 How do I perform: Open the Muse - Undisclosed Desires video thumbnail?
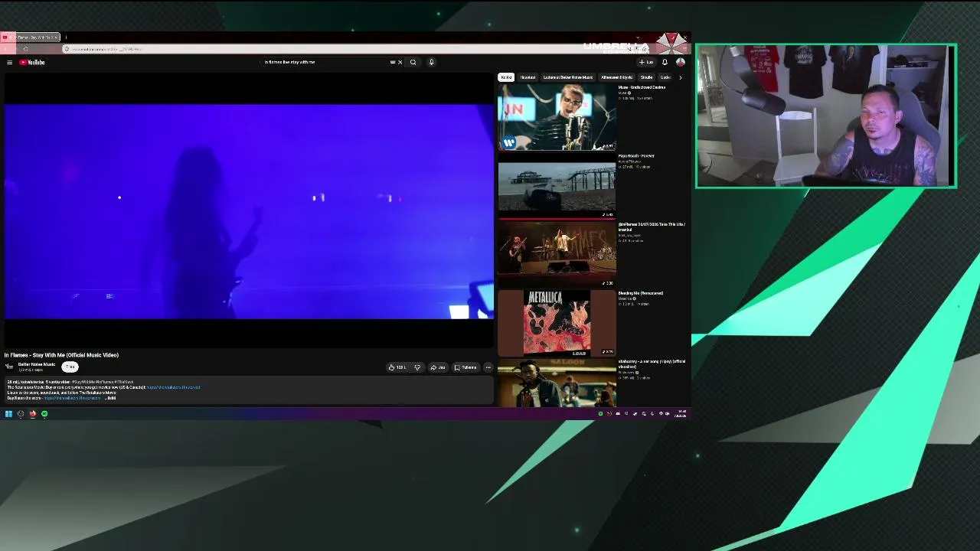[x=557, y=117]
